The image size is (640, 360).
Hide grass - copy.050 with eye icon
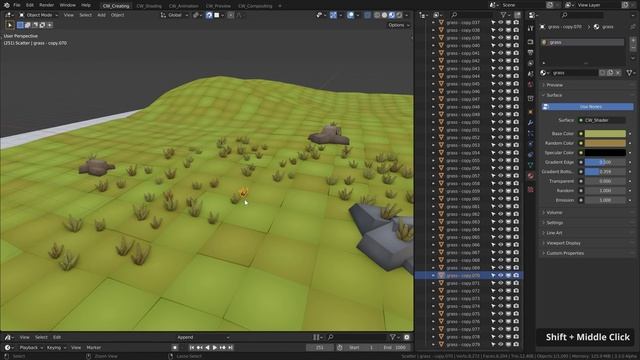point(500,122)
